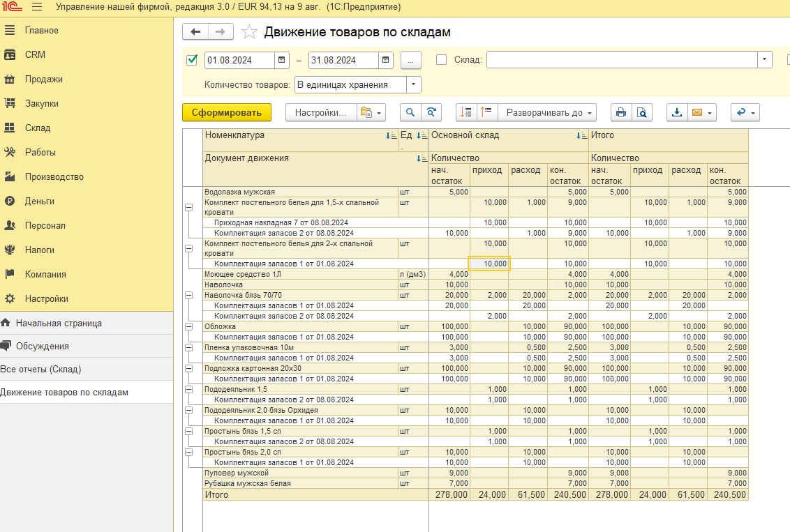This screenshot has width=790, height=532.
Task: Click the Налоги emblem icon
Action: [x=10, y=250]
